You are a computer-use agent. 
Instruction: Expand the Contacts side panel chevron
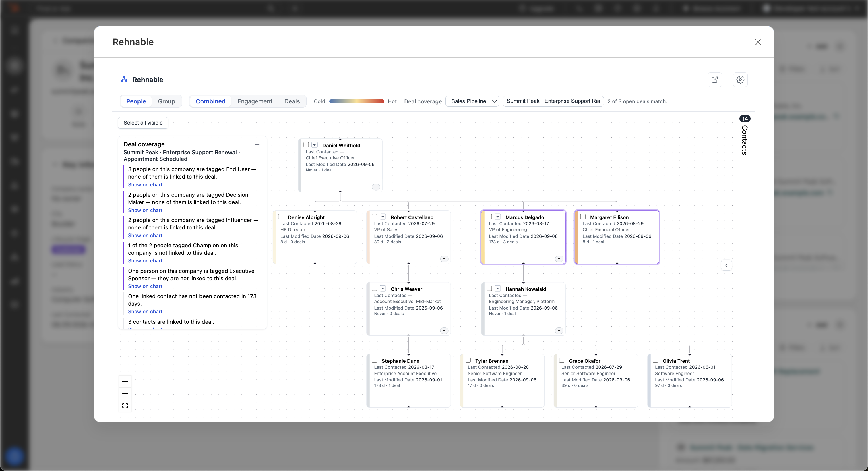(726, 265)
